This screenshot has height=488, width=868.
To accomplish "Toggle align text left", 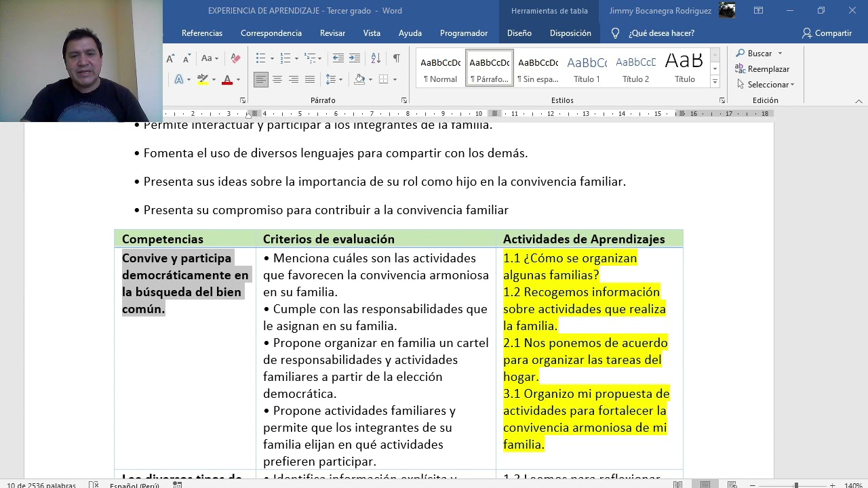I will click(x=260, y=79).
